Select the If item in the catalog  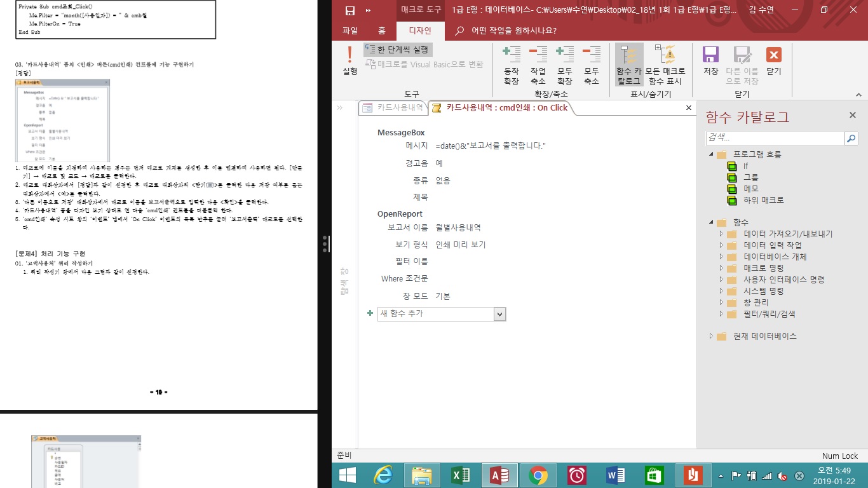(x=745, y=166)
